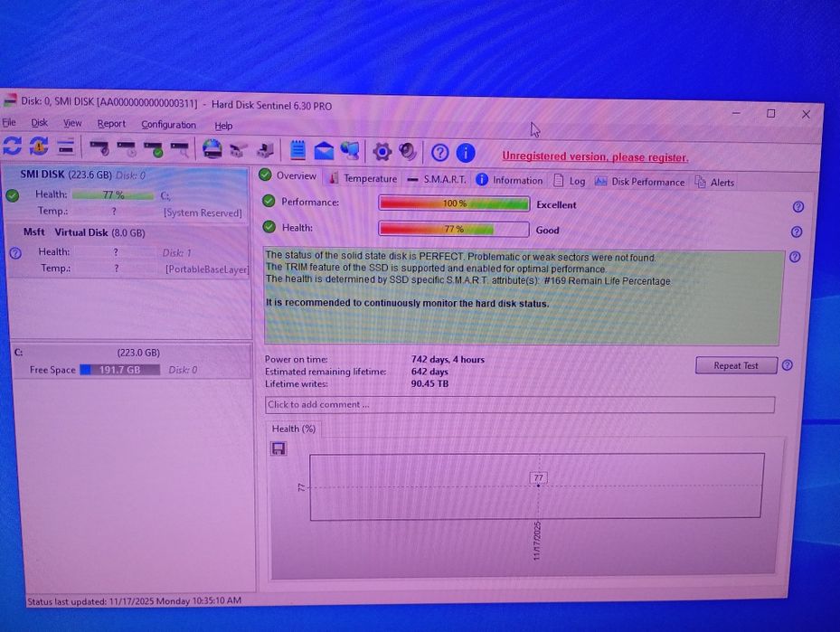Image resolution: width=840 pixels, height=632 pixels.
Task: Click the speaker sound toolbar icon
Action: pyautogui.click(x=408, y=152)
